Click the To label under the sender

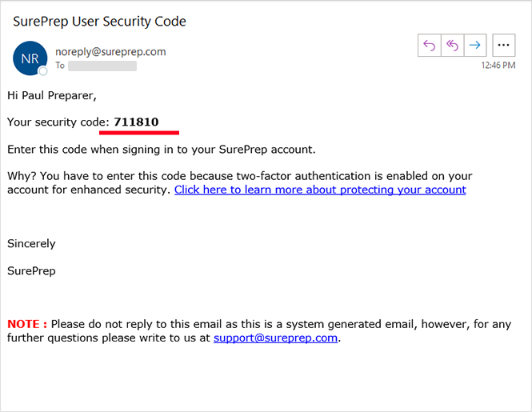(x=60, y=66)
